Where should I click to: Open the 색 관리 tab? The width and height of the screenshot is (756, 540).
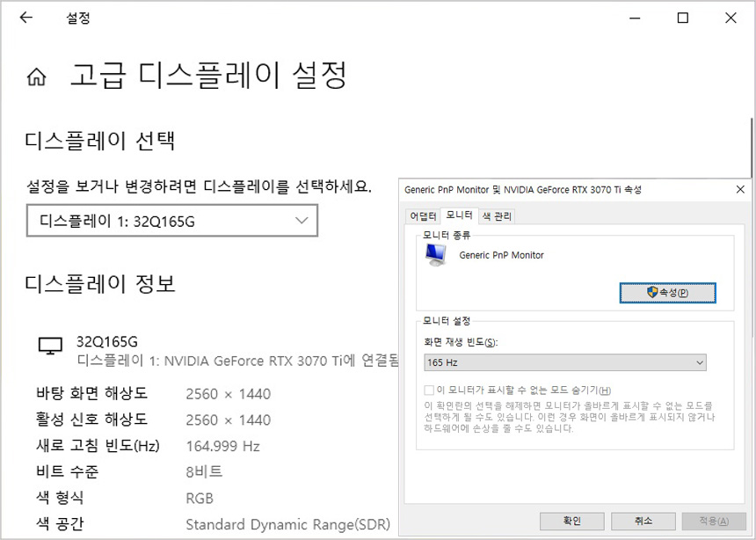497,216
